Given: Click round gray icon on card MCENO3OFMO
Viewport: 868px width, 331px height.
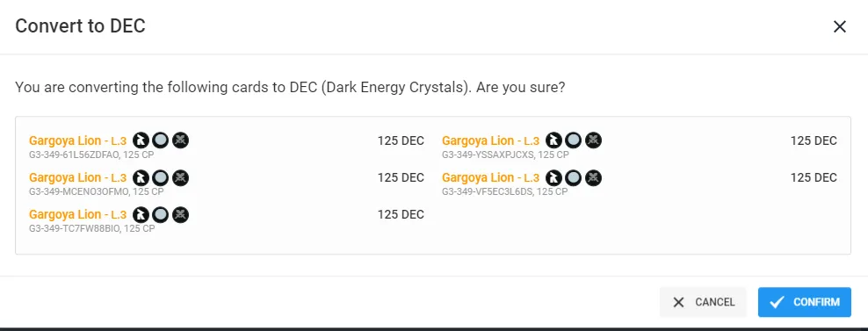Looking at the screenshot, I should click(x=160, y=177).
